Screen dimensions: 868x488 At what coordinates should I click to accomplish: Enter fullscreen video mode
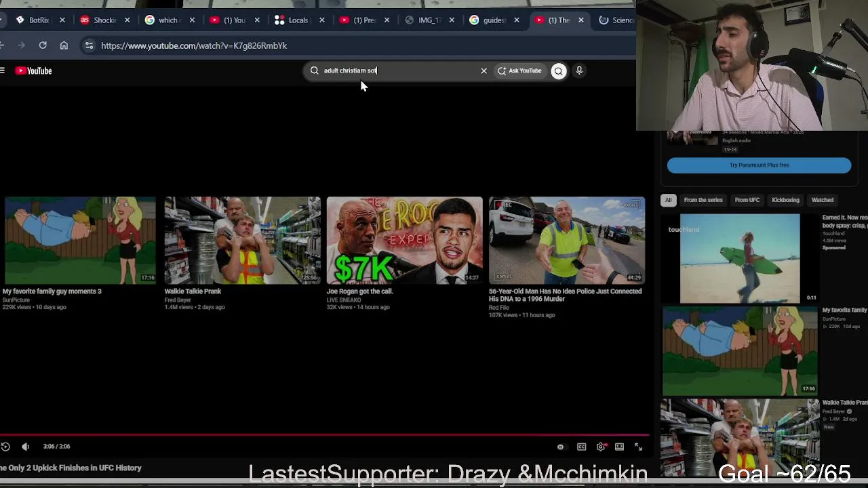point(638,447)
